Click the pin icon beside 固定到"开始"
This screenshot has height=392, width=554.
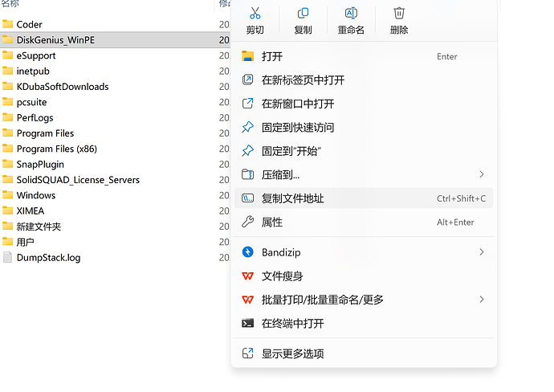coord(247,151)
